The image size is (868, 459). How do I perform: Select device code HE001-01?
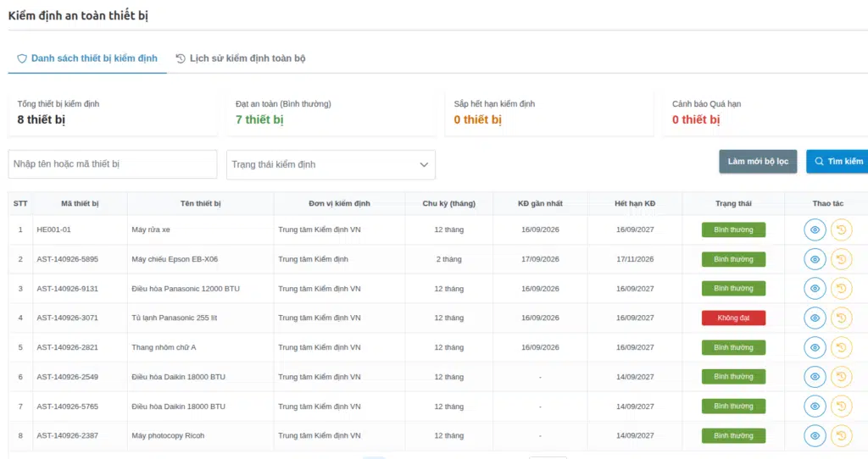tap(53, 229)
